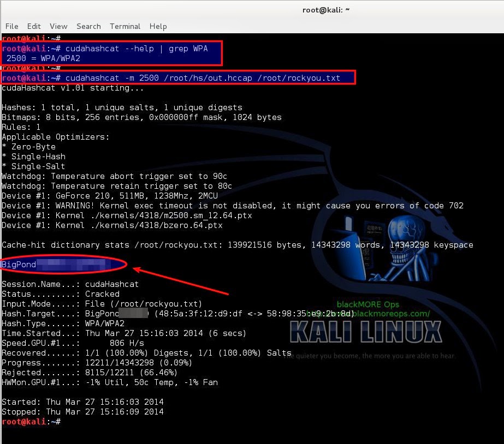Image resolution: width=504 pixels, height=444 pixels.
Task: Click the 'Cache-hit dictionary stats' line
Action: [238, 245]
